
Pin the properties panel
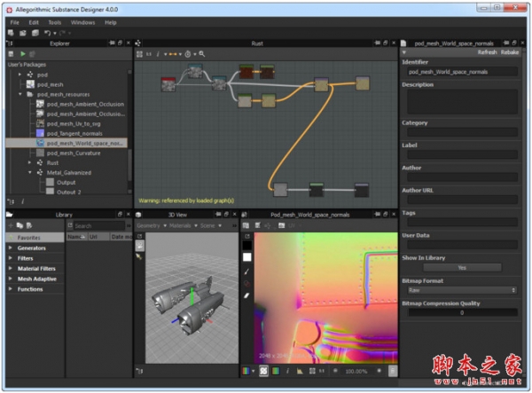[506, 43]
